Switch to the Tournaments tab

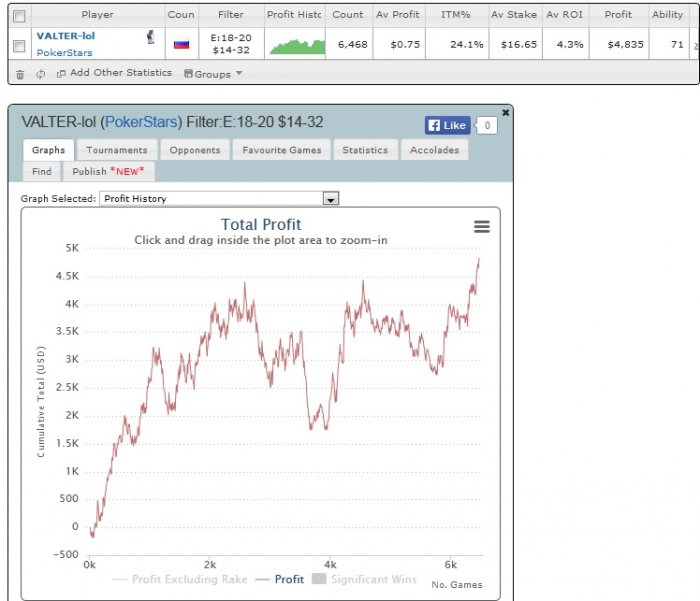point(117,150)
